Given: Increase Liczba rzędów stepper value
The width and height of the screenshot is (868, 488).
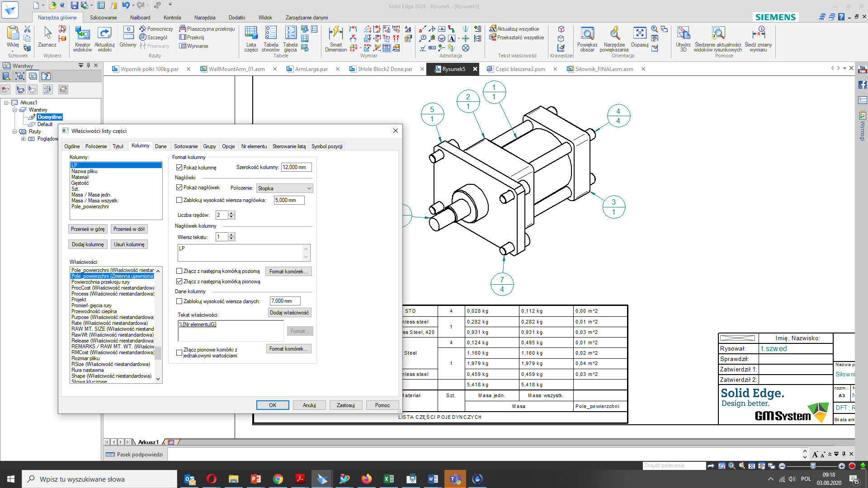Looking at the screenshot, I should [231, 213].
